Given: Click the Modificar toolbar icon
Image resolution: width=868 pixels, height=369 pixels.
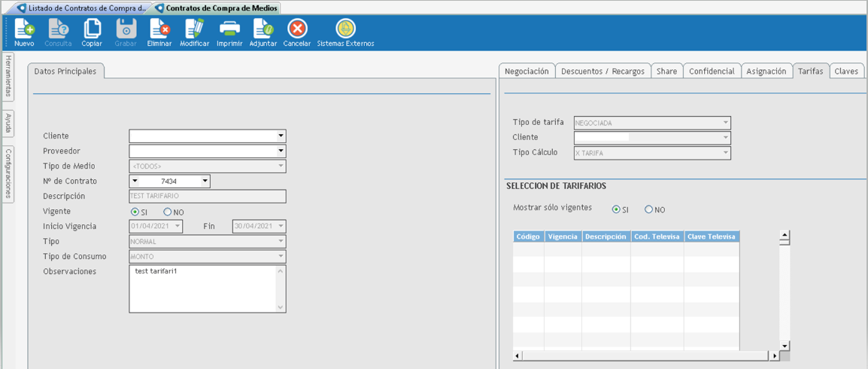Looking at the screenshot, I should pyautogui.click(x=194, y=30).
